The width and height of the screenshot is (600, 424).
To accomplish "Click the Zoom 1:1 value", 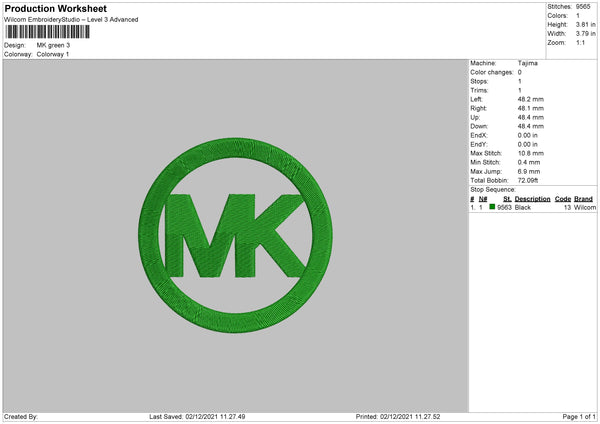I will [580, 42].
